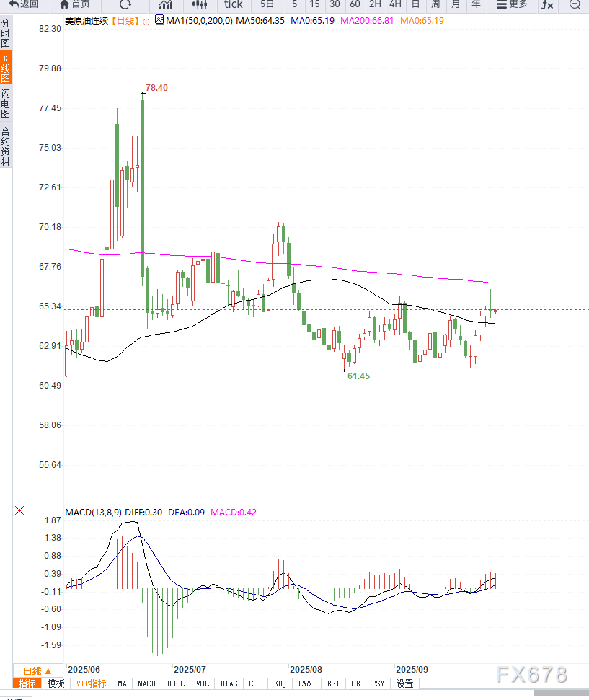This screenshot has height=700, width=589.
Task: Open the 设置 settings tab
Action: click(405, 683)
